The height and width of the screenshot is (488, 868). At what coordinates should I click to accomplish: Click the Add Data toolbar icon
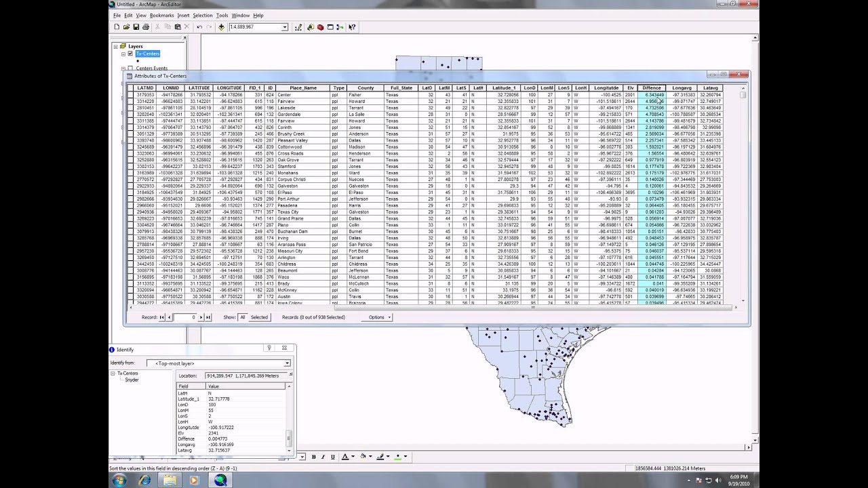221,27
